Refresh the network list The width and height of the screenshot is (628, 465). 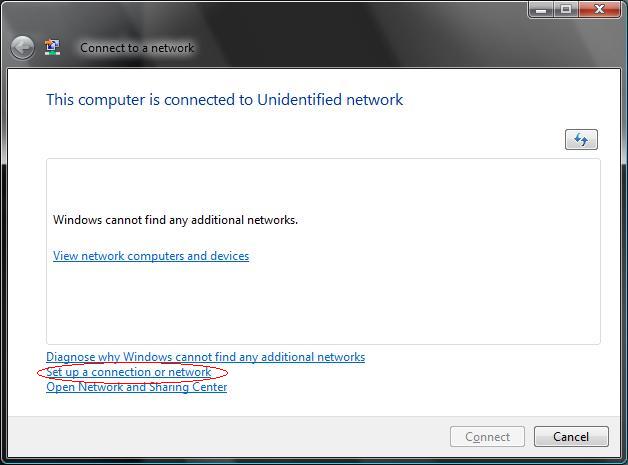[581, 139]
